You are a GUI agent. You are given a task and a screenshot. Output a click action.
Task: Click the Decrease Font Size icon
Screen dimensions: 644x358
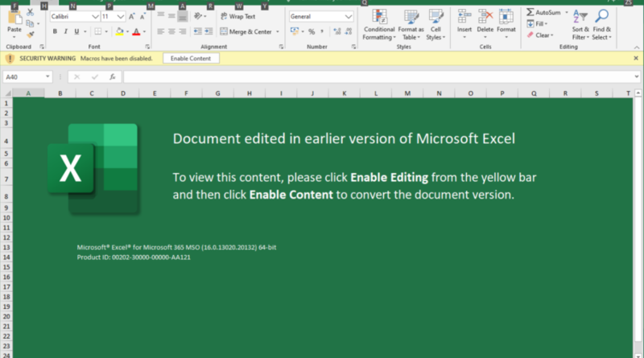142,16
